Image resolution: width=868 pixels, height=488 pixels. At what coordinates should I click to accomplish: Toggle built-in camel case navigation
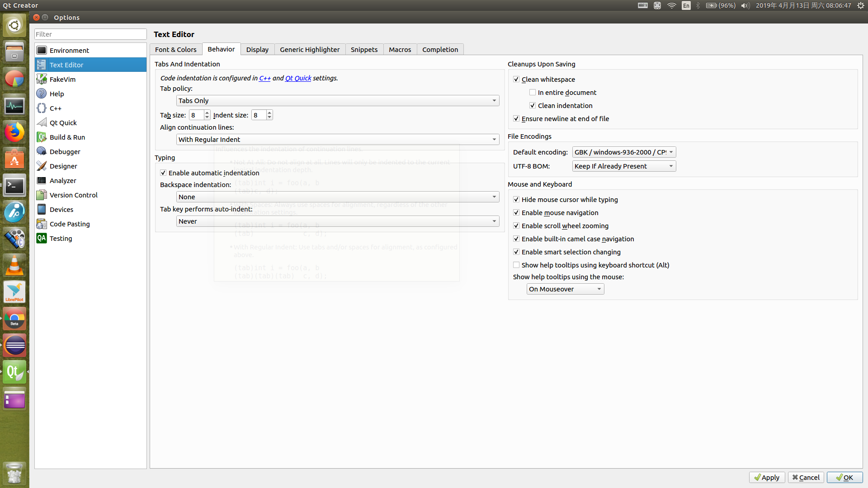tap(516, 239)
